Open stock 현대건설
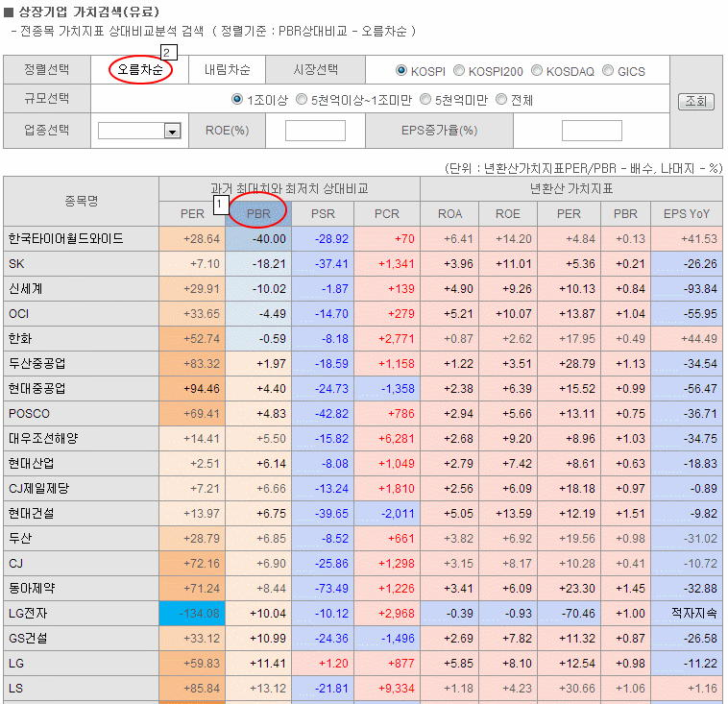Image resolution: width=728 pixels, height=704 pixels. pos(31,514)
